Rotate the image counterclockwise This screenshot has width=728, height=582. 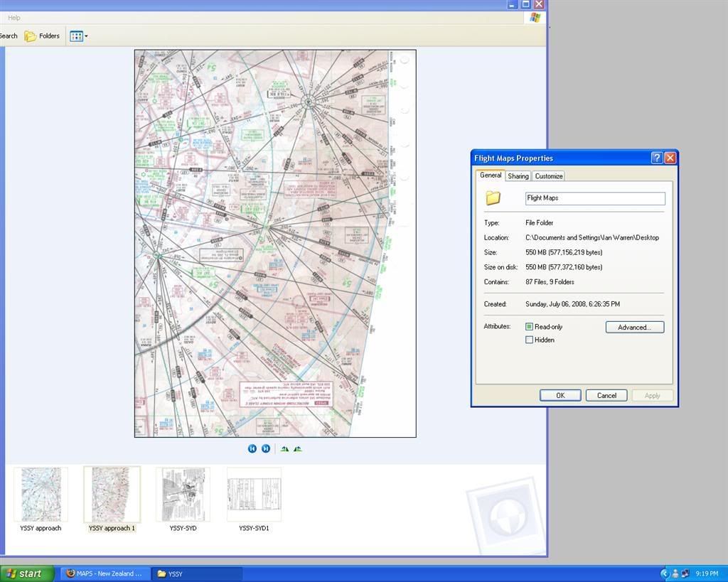tap(297, 448)
